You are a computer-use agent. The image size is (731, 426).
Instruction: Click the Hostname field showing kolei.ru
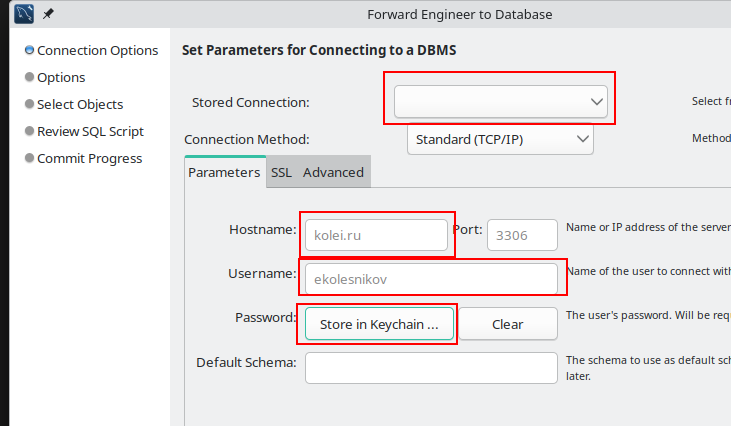pos(376,235)
